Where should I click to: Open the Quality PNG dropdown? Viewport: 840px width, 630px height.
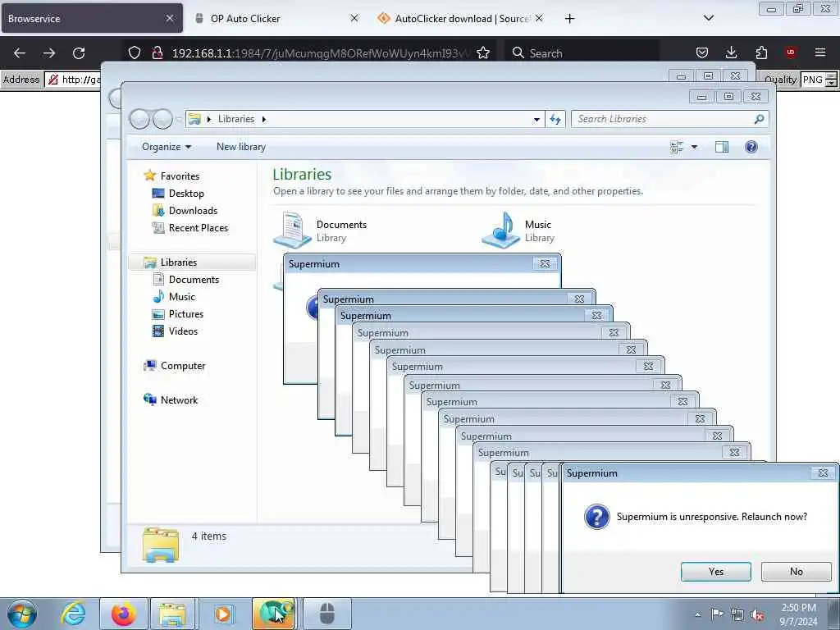click(831, 80)
